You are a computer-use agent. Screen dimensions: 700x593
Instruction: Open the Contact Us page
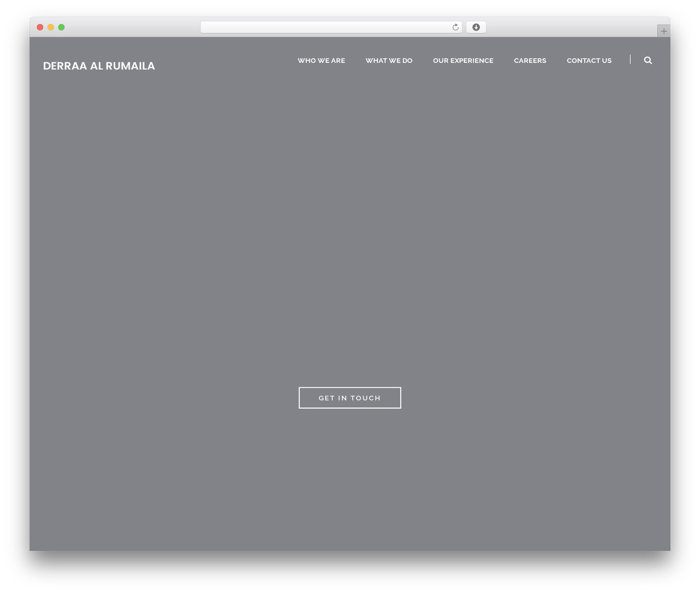tap(589, 61)
